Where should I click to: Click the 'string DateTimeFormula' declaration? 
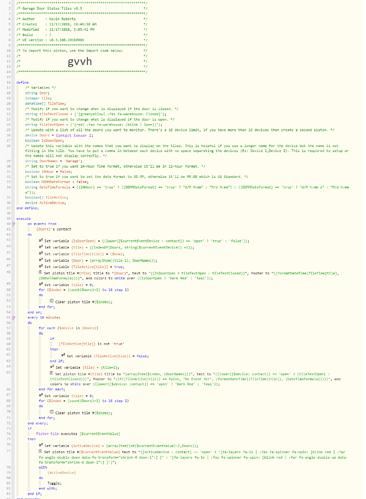187,190
